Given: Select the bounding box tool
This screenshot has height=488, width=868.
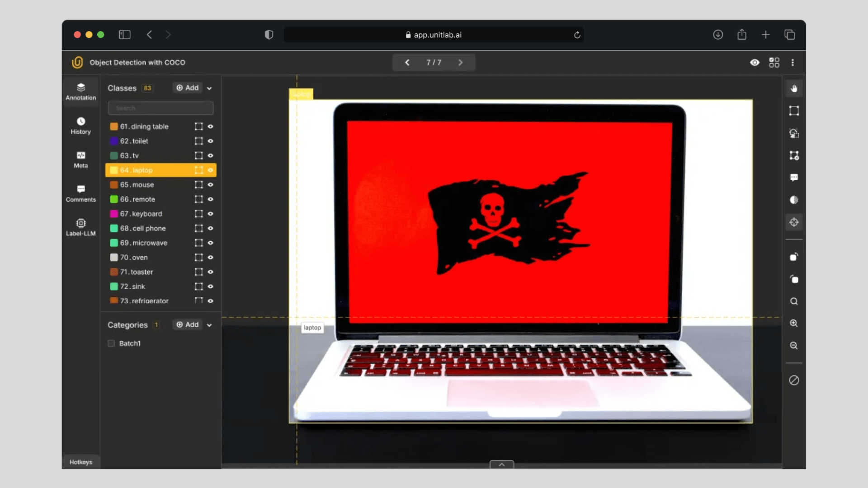Looking at the screenshot, I should (794, 111).
